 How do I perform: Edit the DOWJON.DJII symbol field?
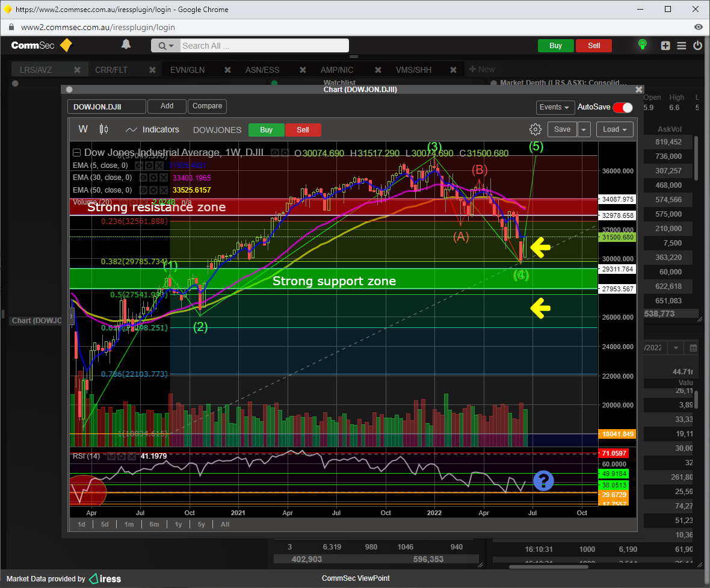click(107, 107)
